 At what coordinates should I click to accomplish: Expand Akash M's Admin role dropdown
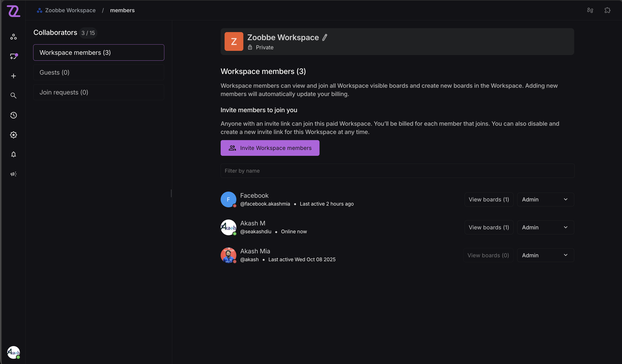click(545, 227)
